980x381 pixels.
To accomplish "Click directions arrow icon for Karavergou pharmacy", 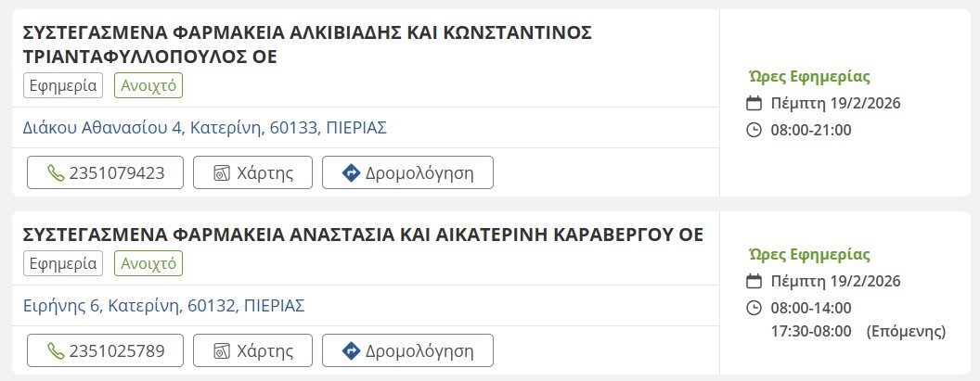I will (351, 351).
